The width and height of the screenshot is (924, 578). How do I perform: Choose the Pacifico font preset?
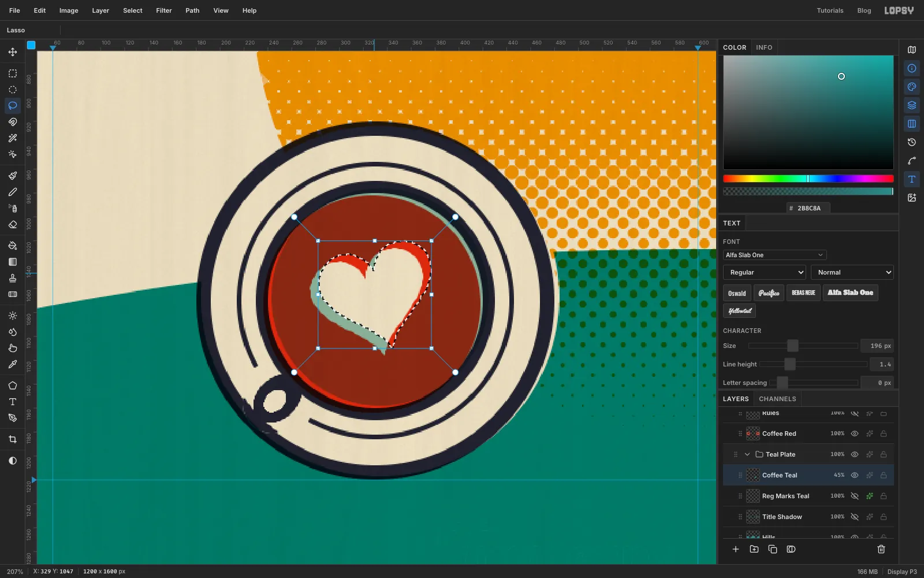pos(769,293)
